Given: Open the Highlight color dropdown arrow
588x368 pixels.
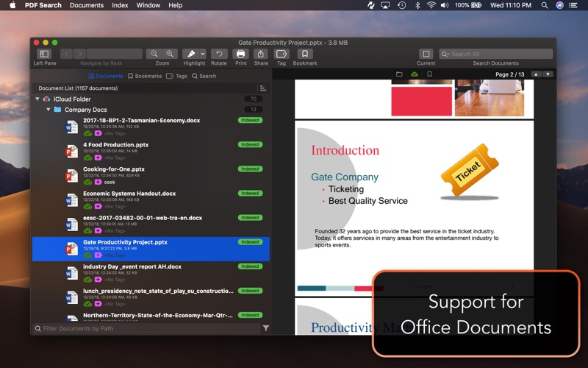Looking at the screenshot, I should [203, 54].
